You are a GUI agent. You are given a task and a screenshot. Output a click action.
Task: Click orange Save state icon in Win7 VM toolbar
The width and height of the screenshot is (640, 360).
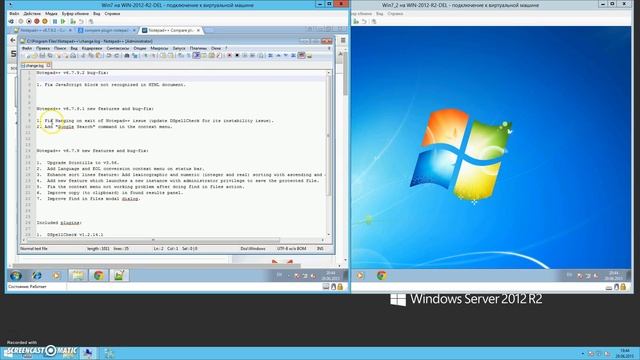coord(45,21)
